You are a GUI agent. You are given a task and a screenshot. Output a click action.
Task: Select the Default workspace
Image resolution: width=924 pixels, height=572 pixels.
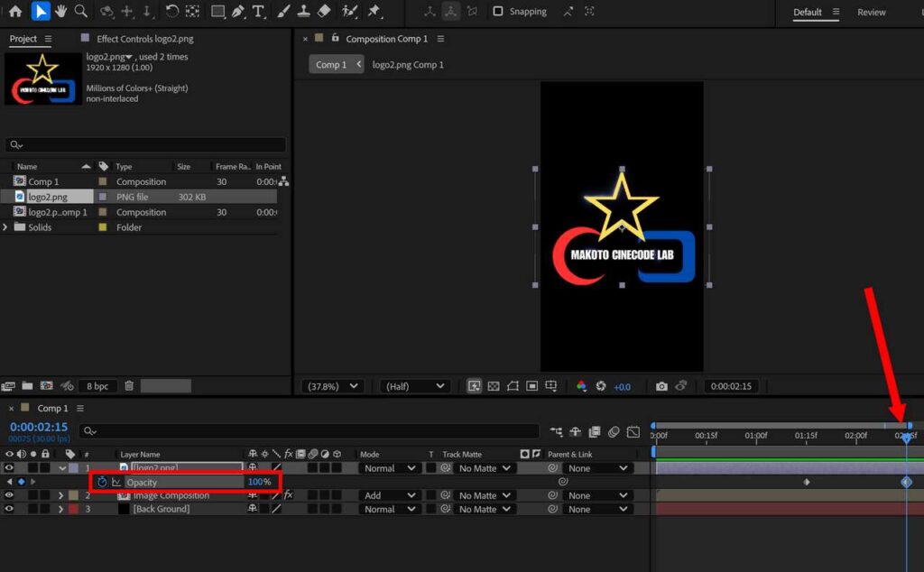[808, 12]
